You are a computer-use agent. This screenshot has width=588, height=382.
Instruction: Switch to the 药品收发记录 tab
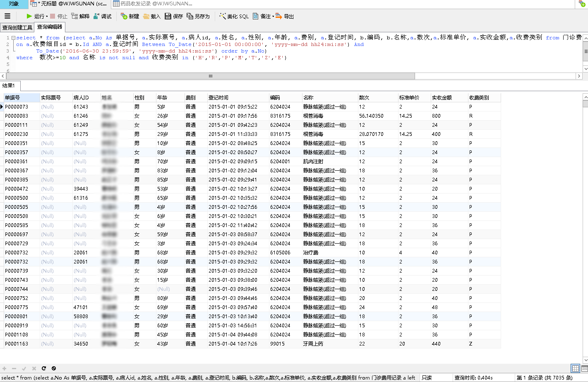tap(153, 4)
